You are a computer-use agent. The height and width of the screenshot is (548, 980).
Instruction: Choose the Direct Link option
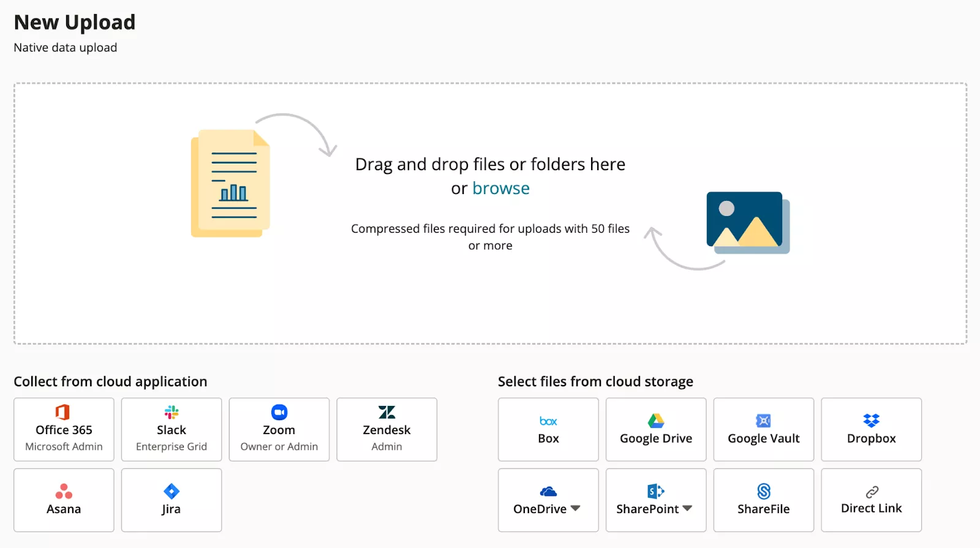click(871, 508)
